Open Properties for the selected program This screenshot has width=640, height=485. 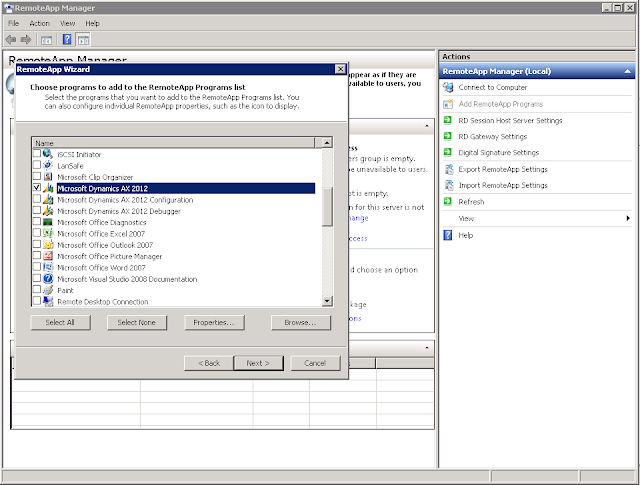pyautogui.click(x=214, y=323)
